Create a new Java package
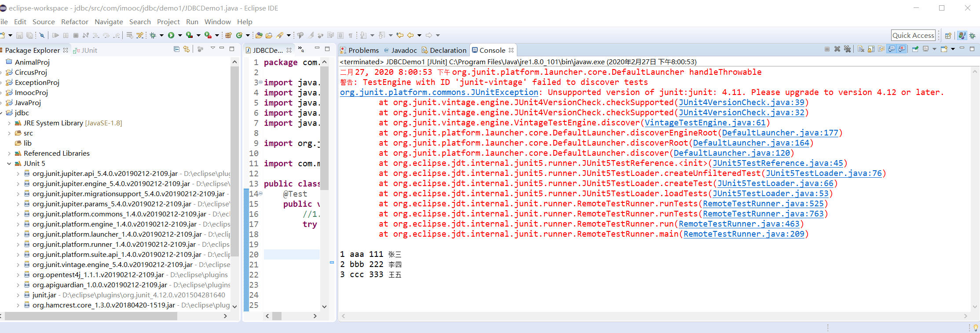Image resolution: width=980 pixels, height=333 pixels. [228, 35]
